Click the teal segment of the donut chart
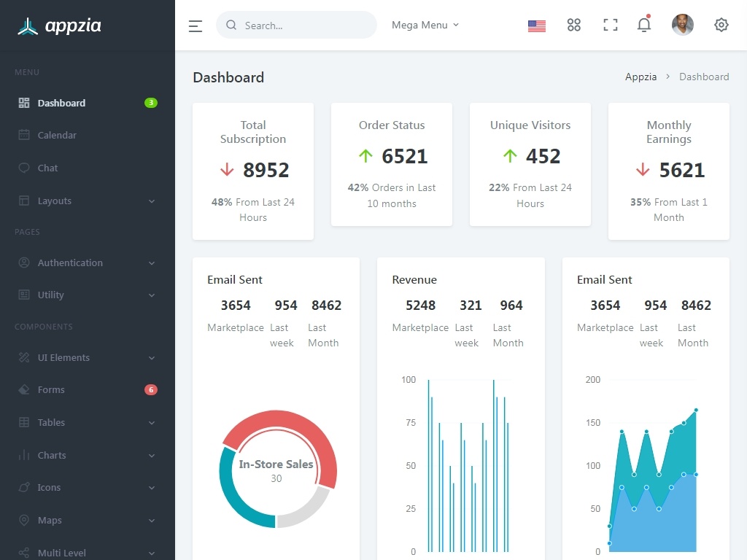This screenshot has height=560, width=747. click(x=233, y=495)
